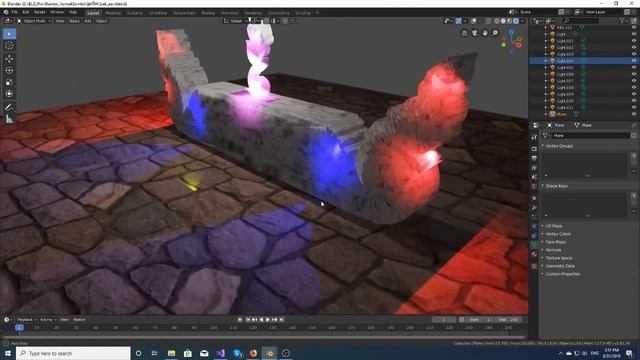The width and height of the screenshot is (640, 360).
Task: Expand the Vertex Colors panel
Action: click(x=558, y=234)
